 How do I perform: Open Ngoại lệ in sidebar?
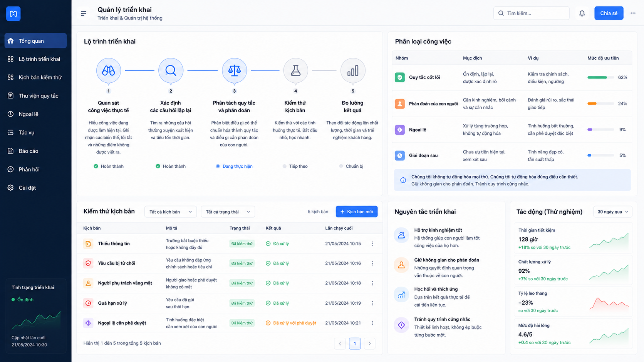click(x=35, y=114)
